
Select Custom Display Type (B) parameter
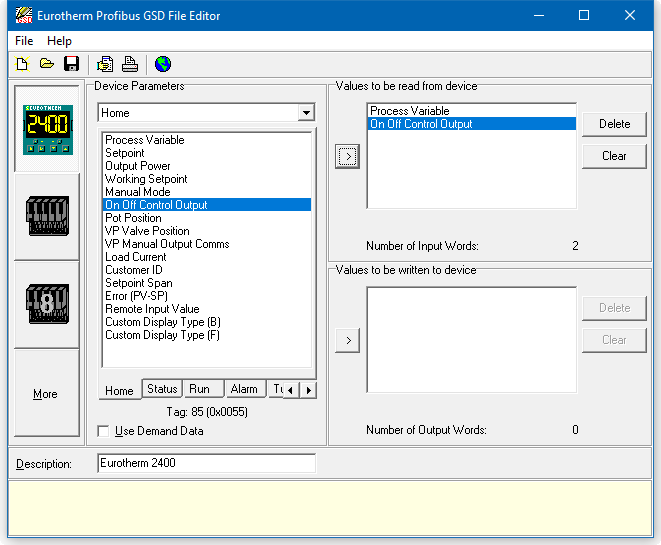[207, 322]
